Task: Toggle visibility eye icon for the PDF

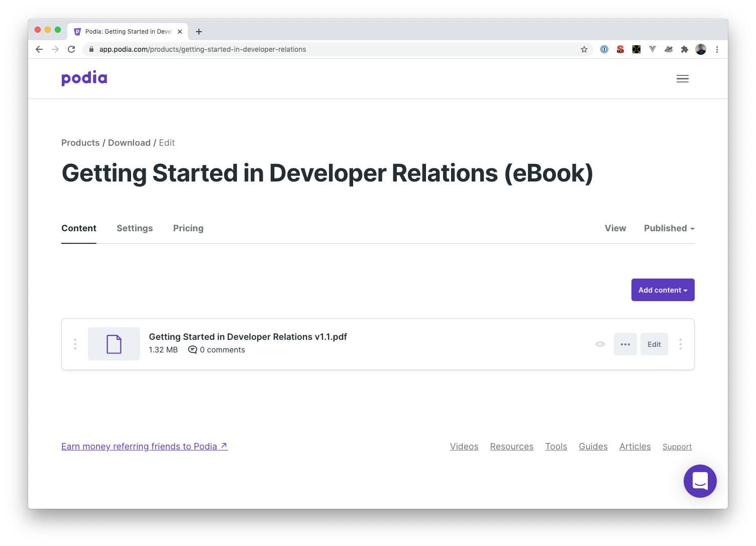Action: pos(600,344)
